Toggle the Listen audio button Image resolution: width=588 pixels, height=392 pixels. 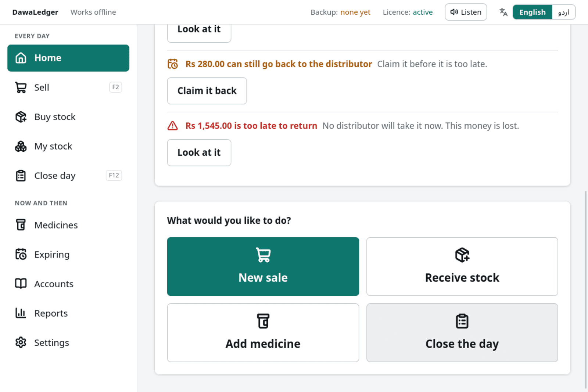[x=466, y=12]
